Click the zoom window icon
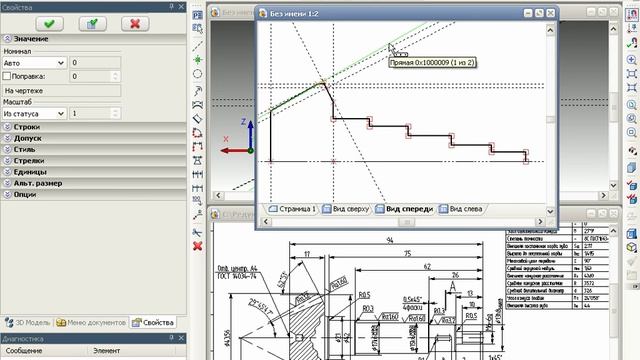The width and height of the screenshot is (640, 360). pyautogui.click(x=631, y=74)
